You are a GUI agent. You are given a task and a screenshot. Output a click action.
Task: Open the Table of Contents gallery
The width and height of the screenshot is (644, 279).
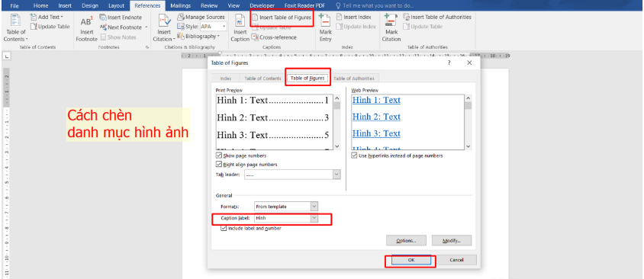(x=15, y=27)
